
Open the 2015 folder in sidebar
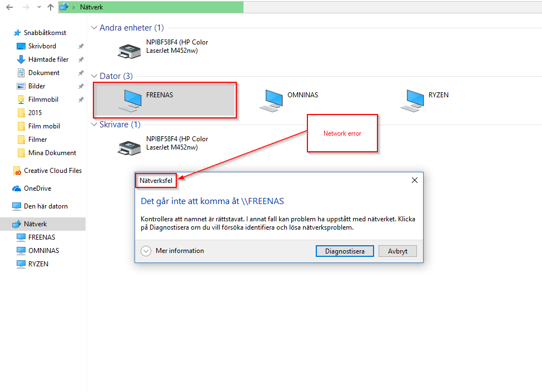35,113
